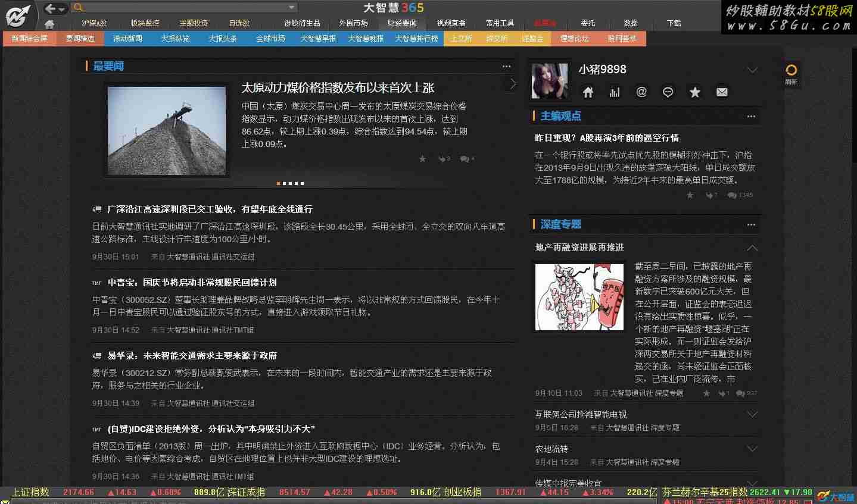
Task: Open the 外围市场 menu
Action: 354,23
